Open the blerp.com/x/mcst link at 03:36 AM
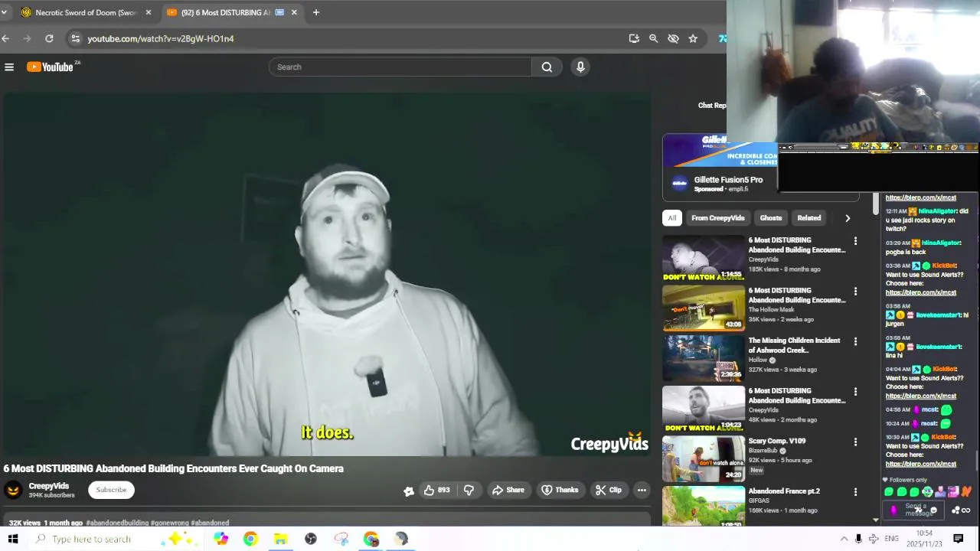Viewport: 980px width, 551px height. 921,292
